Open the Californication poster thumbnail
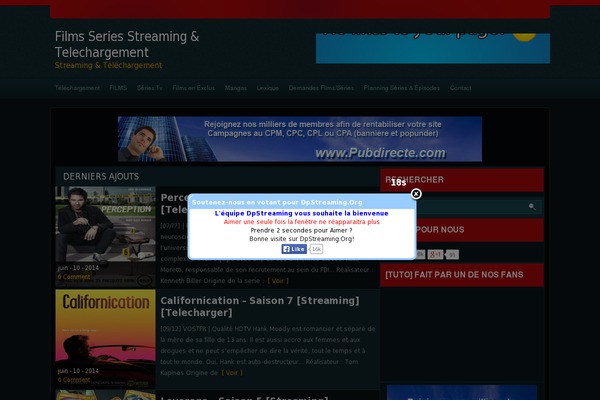The height and width of the screenshot is (400, 600). 105,338
